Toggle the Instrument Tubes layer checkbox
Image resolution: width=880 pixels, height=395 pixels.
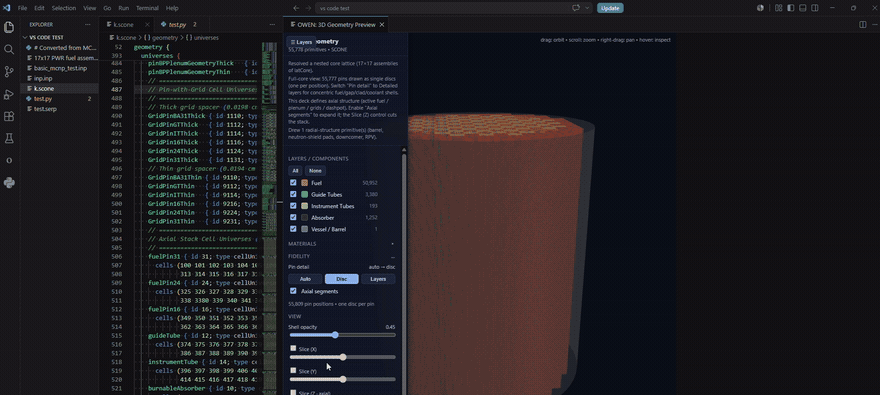[293, 206]
